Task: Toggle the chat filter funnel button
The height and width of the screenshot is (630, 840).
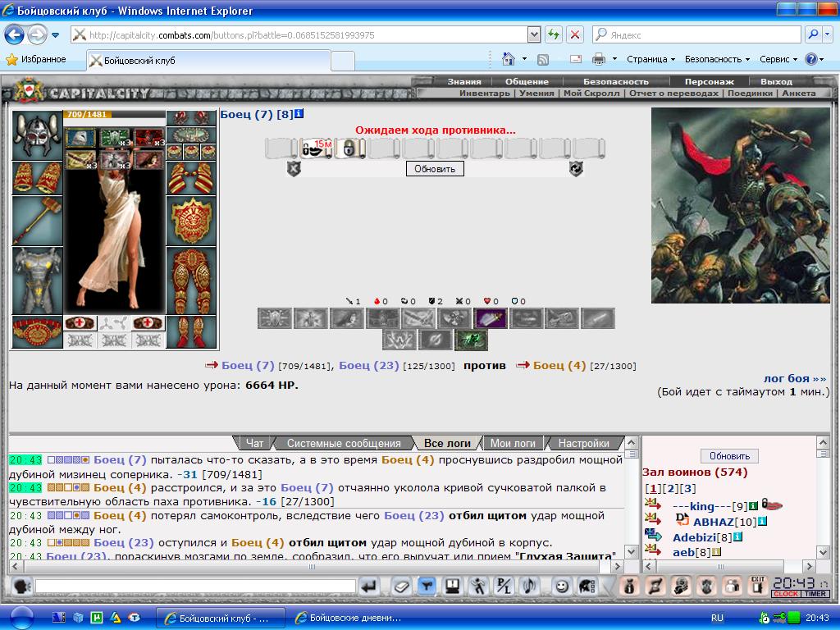Action: pyautogui.click(x=427, y=586)
